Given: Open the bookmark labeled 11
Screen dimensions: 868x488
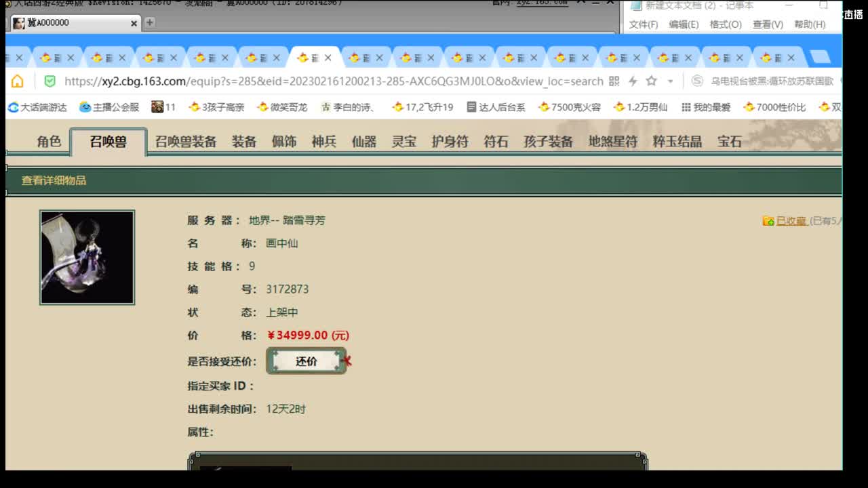Looking at the screenshot, I should pyautogui.click(x=163, y=107).
